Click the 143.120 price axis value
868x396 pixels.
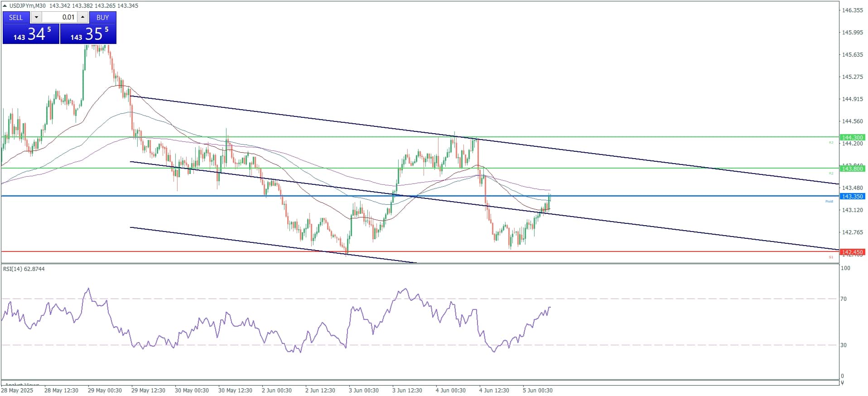click(852, 210)
